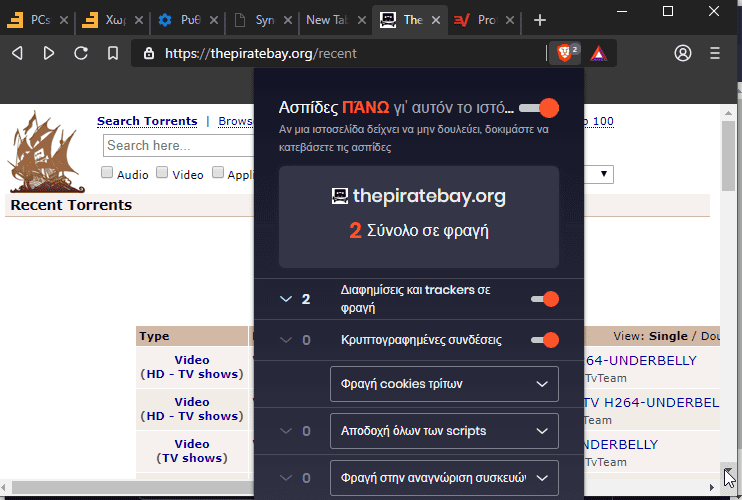Go back with the browser back arrow

tap(17, 53)
